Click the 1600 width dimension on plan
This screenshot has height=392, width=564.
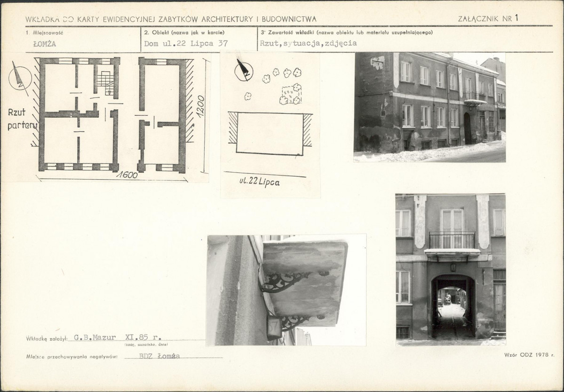[x=129, y=175]
